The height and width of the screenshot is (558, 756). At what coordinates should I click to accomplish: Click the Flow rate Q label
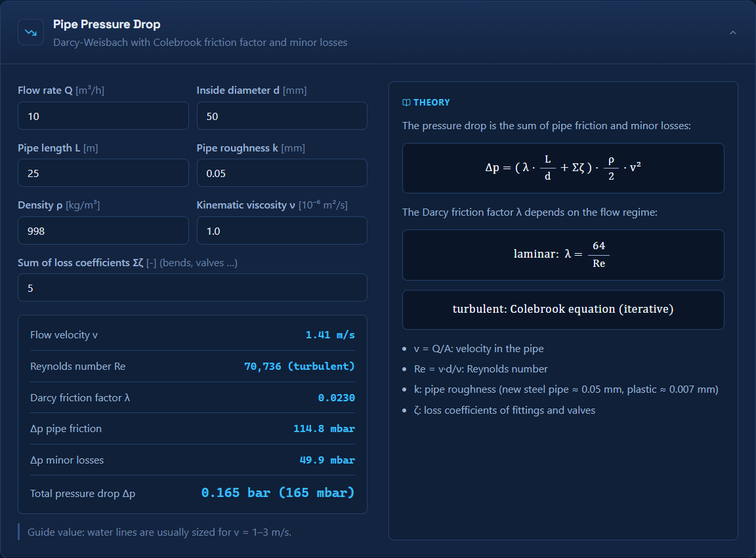coord(61,90)
